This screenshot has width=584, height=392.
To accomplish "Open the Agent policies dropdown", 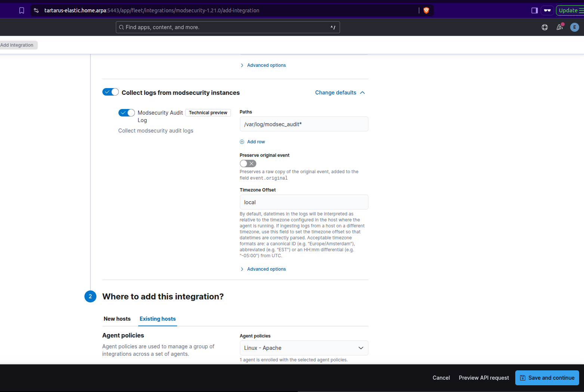I will [304, 348].
